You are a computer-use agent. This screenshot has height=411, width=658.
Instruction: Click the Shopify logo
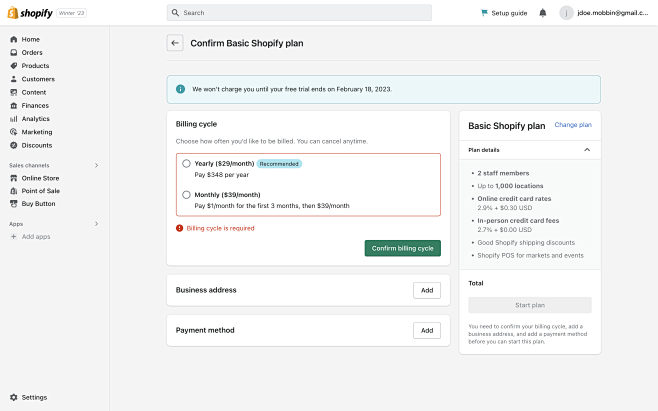tap(30, 13)
